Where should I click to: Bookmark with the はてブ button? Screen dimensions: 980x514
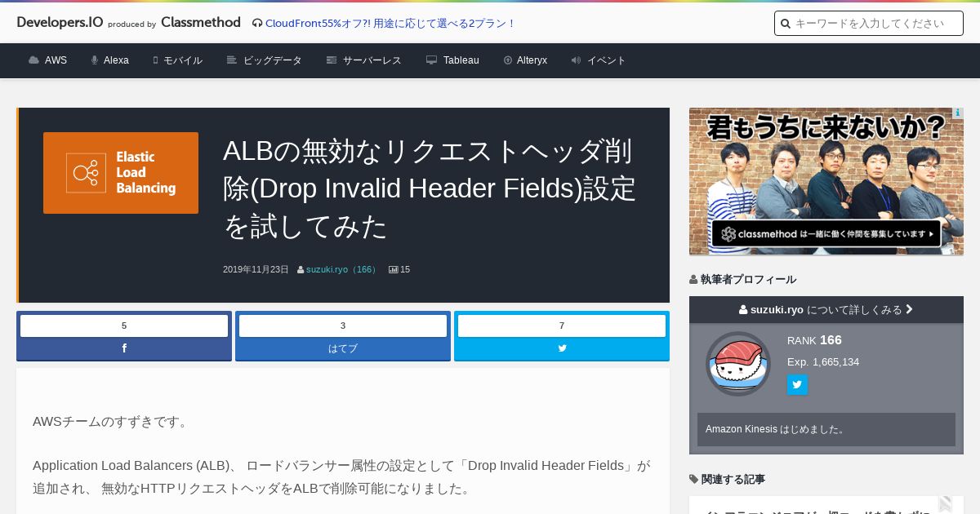pyautogui.click(x=343, y=348)
